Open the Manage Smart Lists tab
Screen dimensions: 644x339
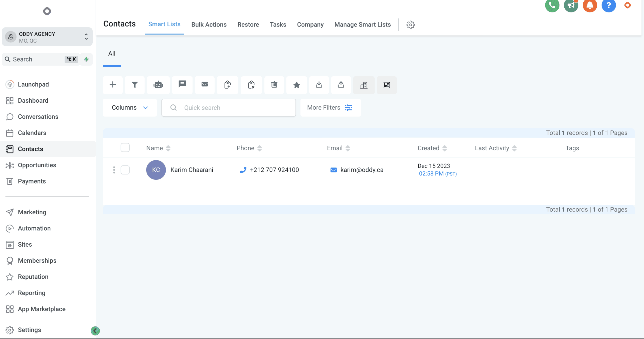click(x=362, y=25)
